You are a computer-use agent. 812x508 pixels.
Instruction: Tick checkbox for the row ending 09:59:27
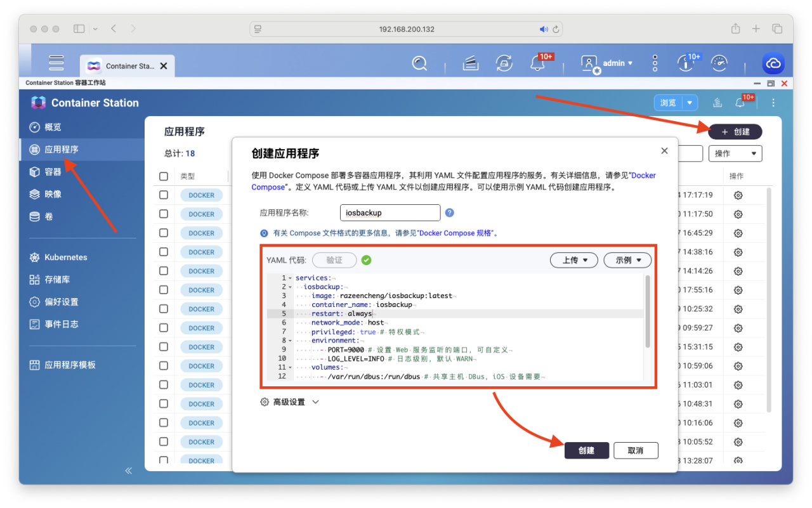click(x=164, y=328)
